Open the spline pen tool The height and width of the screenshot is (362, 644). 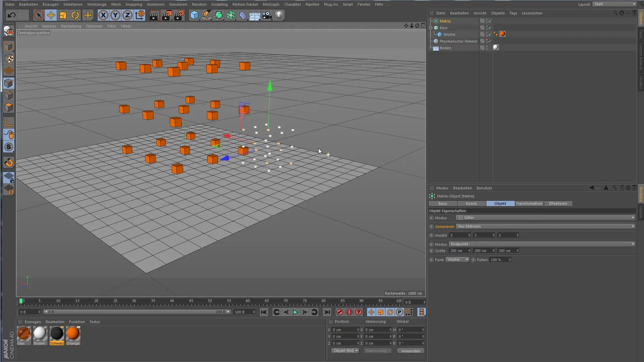(x=207, y=15)
